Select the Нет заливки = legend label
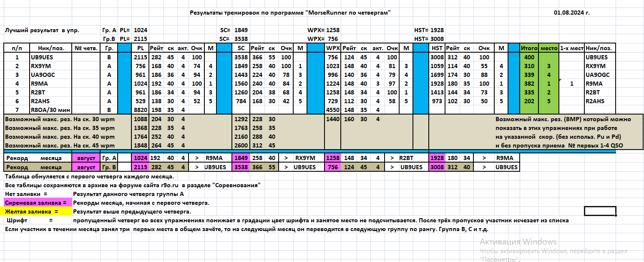Screen dimensions: 644x262 (x=26, y=194)
